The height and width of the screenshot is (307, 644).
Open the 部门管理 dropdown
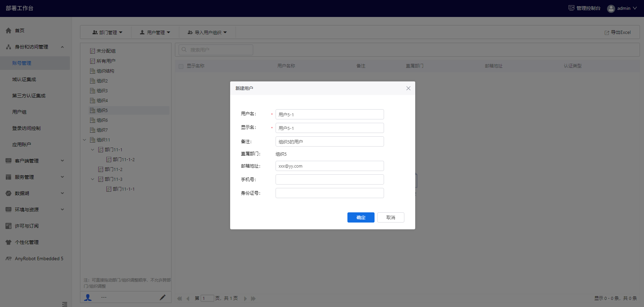pos(107,32)
